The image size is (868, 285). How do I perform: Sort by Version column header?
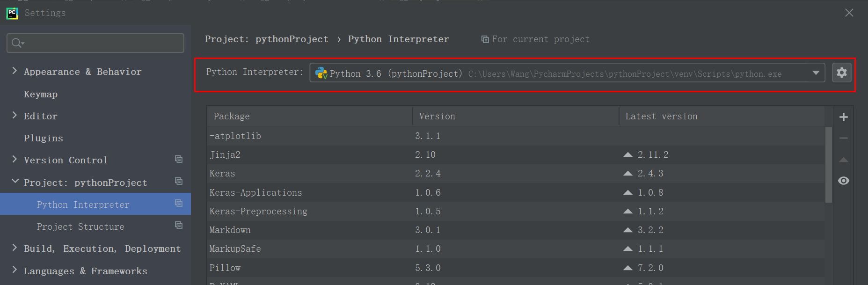(516, 116)
